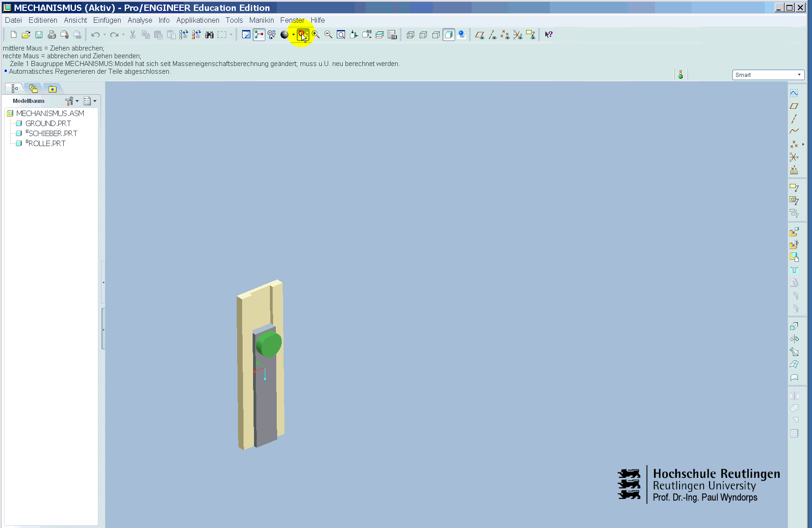Click the mechanism drag components hand icon
This screenshot has width=812, height=528.
303,35
